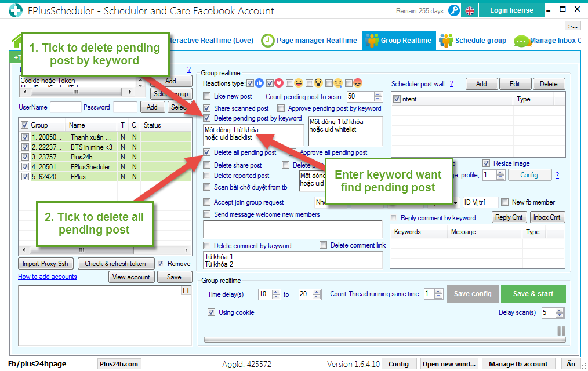Uncheck Delete pending post by keyword
Screen dimensions: 588x371
(x=206, y=118)
